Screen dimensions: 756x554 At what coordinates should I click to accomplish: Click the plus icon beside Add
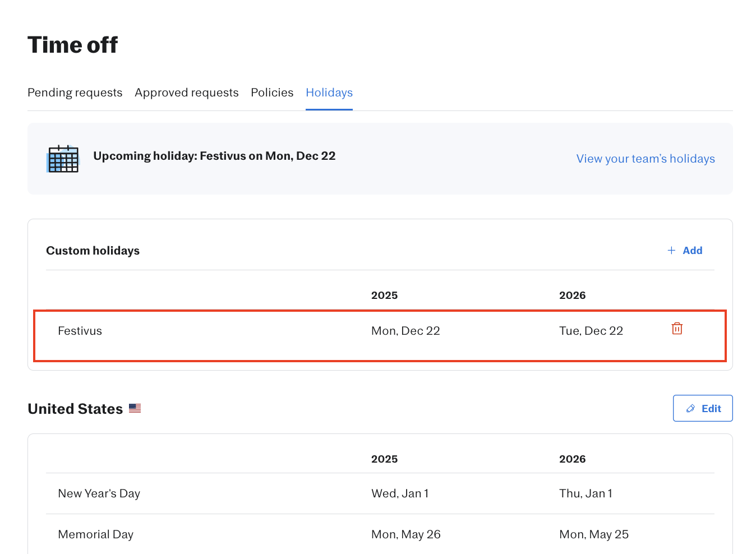[x=671, y=251]
